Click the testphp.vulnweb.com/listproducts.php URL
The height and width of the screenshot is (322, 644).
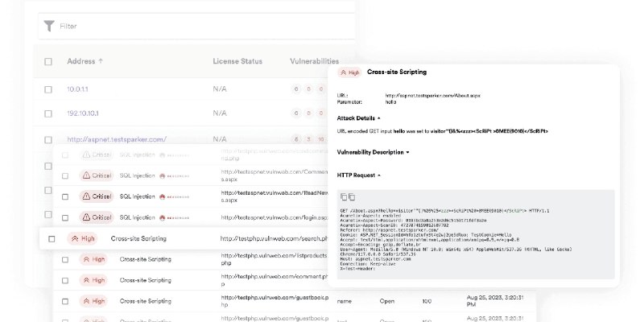[x=275, y=259]
